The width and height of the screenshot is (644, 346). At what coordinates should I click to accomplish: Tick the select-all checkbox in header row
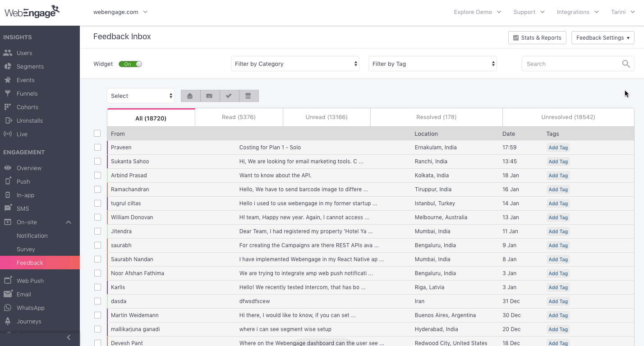coord(97,134)
